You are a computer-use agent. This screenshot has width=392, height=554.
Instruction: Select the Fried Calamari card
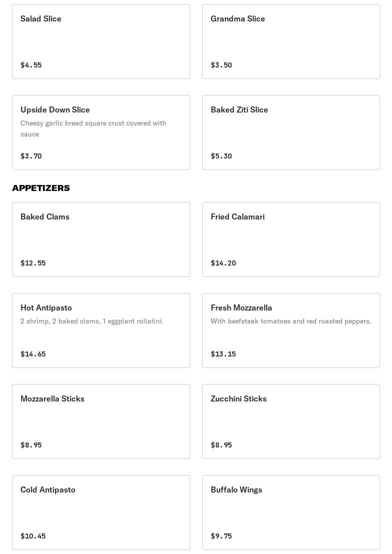[x=291, y=239]
